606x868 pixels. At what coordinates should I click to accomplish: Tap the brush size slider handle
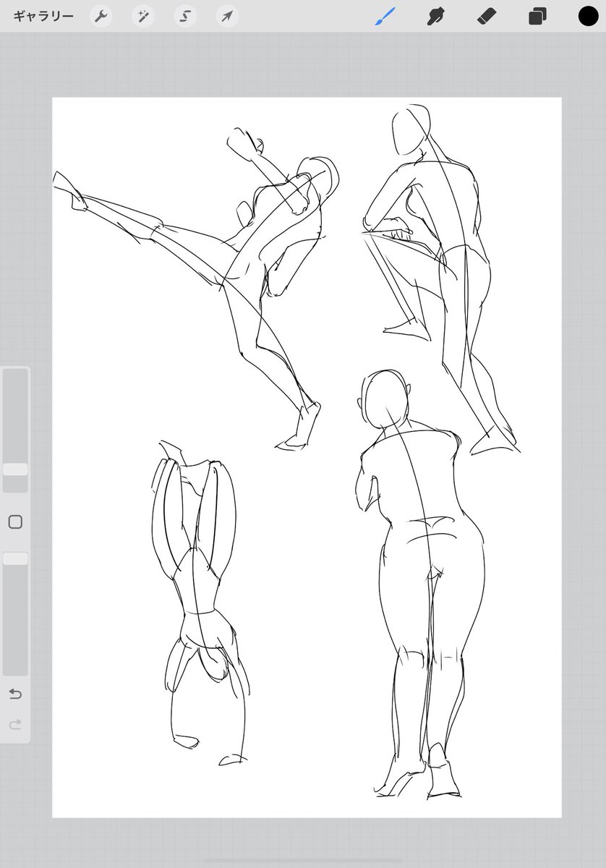click(x=15, y=469)
